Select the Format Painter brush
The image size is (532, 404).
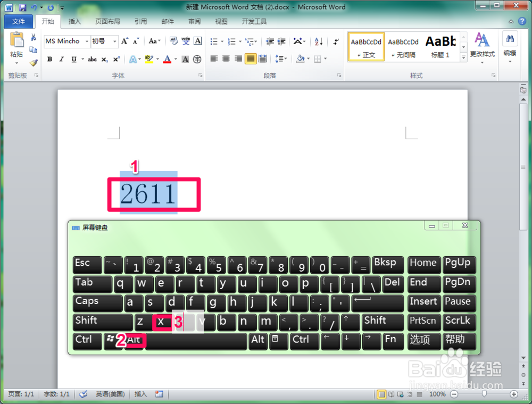33,62
